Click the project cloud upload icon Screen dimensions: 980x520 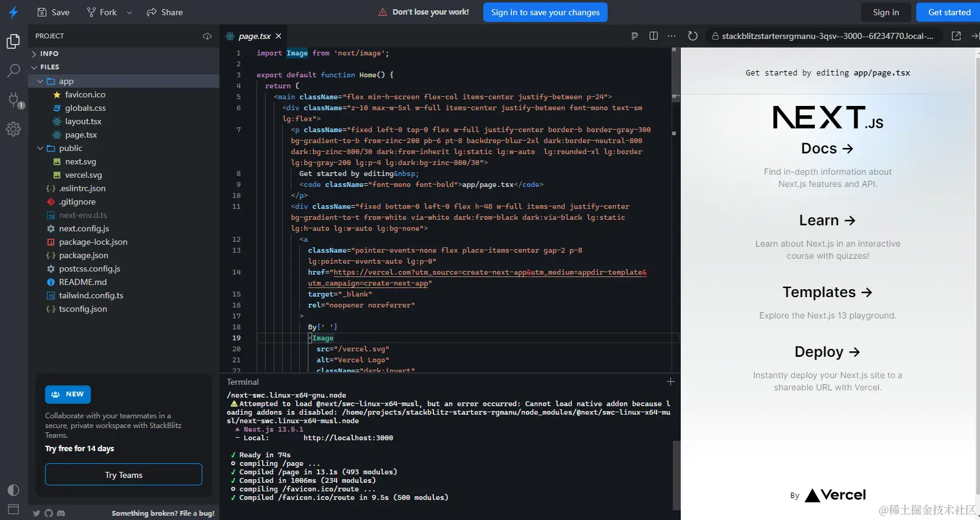[207, 36]
